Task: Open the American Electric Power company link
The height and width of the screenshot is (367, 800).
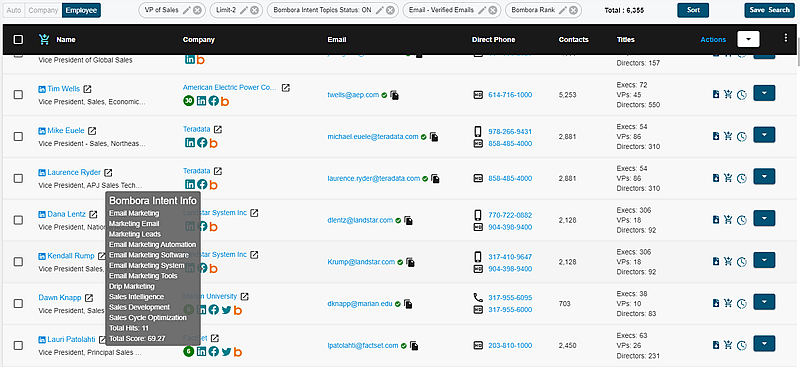Action: pos(230,87)
